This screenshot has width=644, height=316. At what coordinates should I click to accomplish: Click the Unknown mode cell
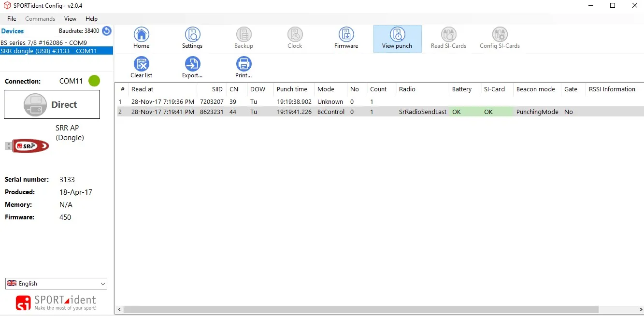click(x=330, y=102)
